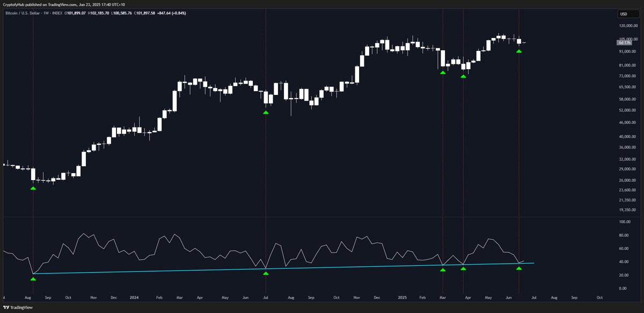Screen dimensions: 644x313
Task: Click the RSI pane green arrow at July 2024
Action: [x=266, y=273]
